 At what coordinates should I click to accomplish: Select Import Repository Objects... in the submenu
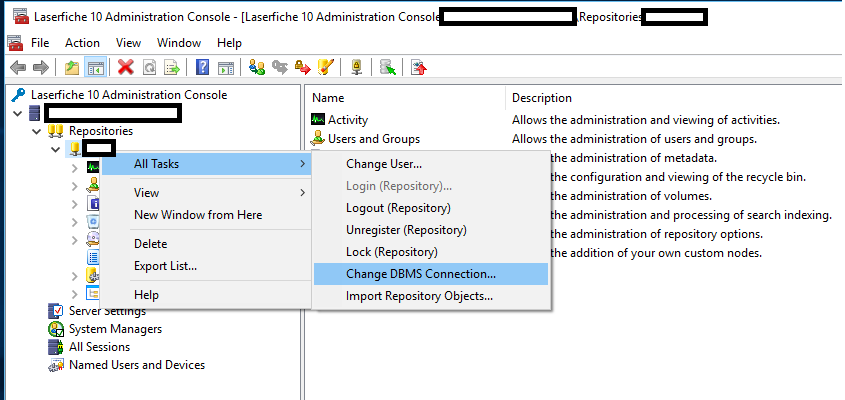click(x=431, y=296)
